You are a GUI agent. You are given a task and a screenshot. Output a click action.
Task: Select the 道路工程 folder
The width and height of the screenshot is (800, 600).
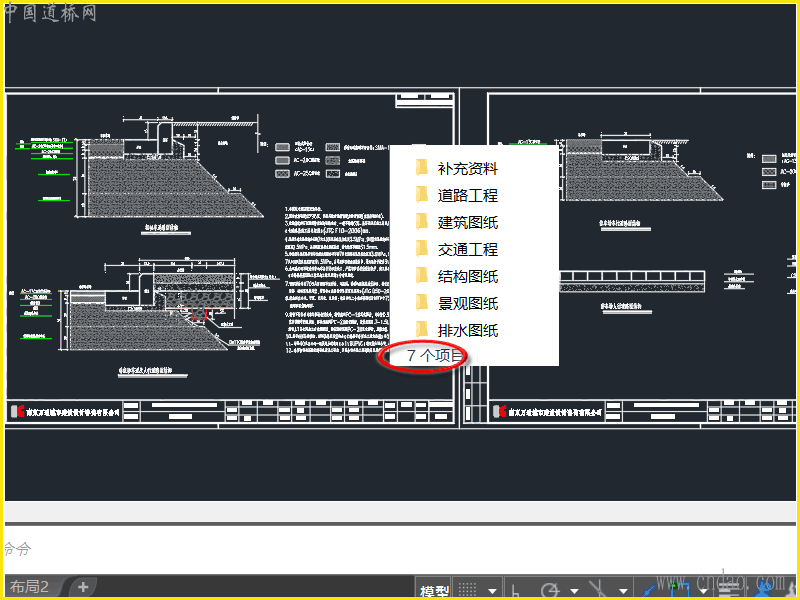coord(467,195)
